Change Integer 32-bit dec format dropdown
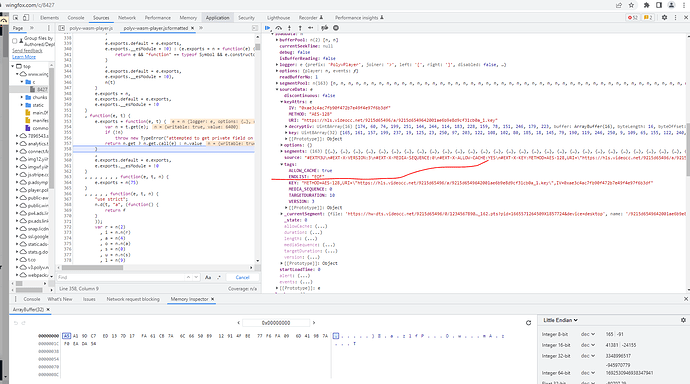The height and width of the screenshot is (384, 690). [588, 356]
